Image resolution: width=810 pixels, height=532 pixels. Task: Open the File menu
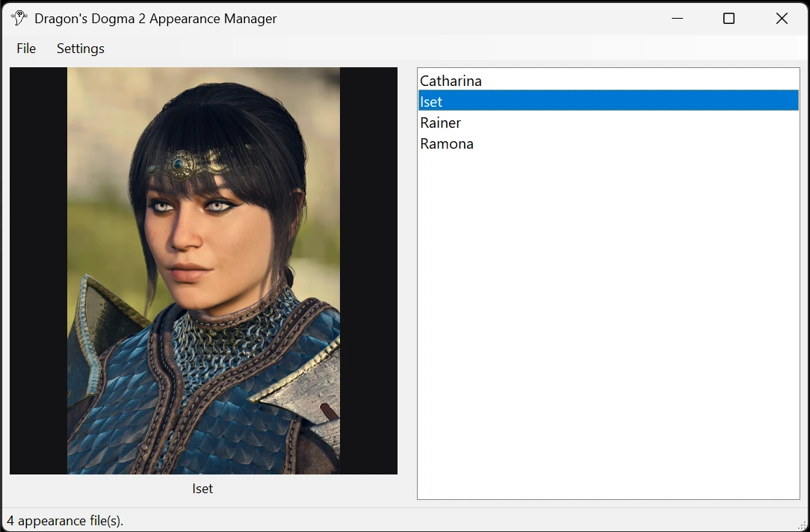coord(26,49)
